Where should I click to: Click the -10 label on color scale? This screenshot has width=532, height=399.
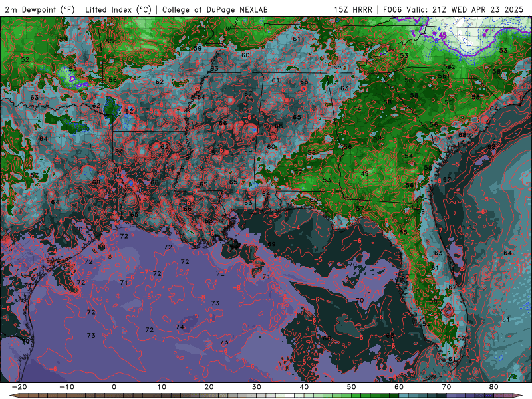(66, 387)
